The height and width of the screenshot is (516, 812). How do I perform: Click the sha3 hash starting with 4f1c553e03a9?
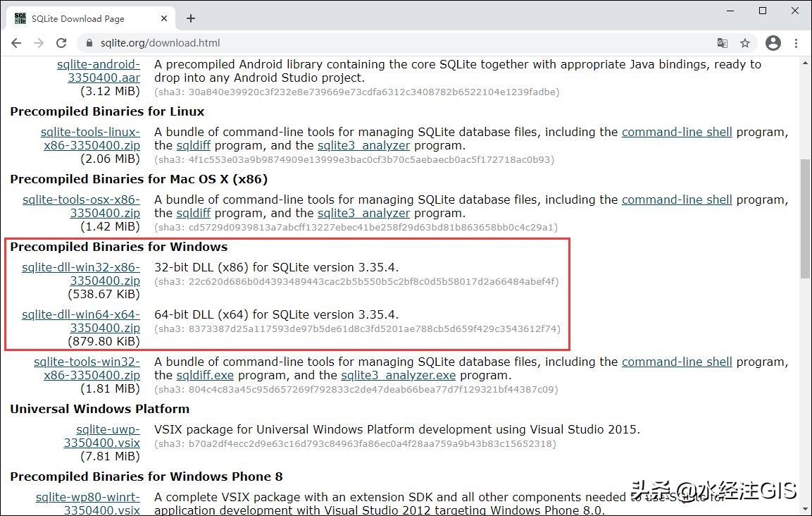[x=354, y=160]
